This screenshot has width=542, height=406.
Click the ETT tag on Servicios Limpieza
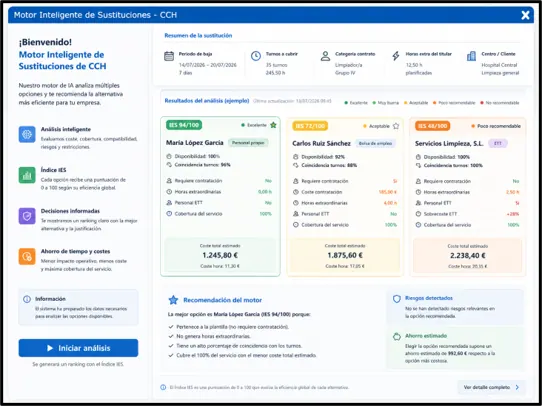(x=498, y=143)
